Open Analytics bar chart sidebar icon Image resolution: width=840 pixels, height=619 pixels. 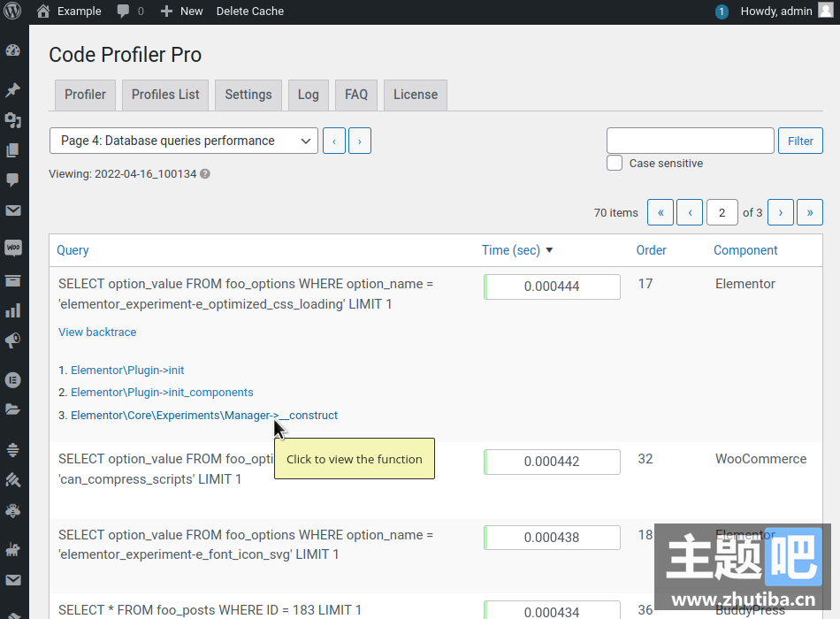coord(13,310)
